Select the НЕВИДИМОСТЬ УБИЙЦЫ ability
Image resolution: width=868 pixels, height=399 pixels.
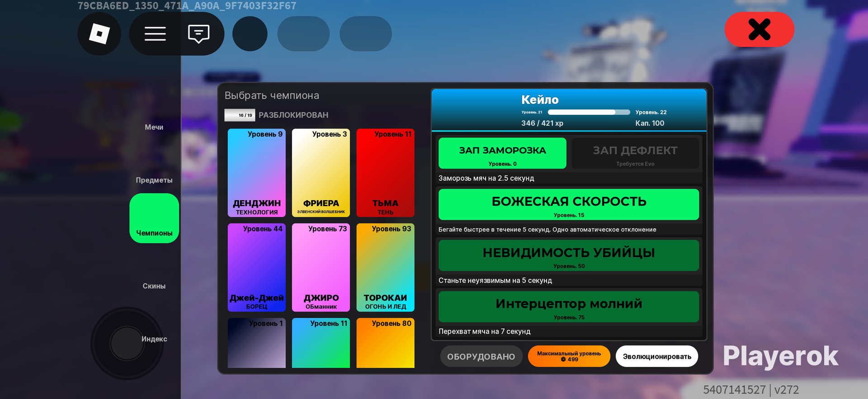(569, 255)
